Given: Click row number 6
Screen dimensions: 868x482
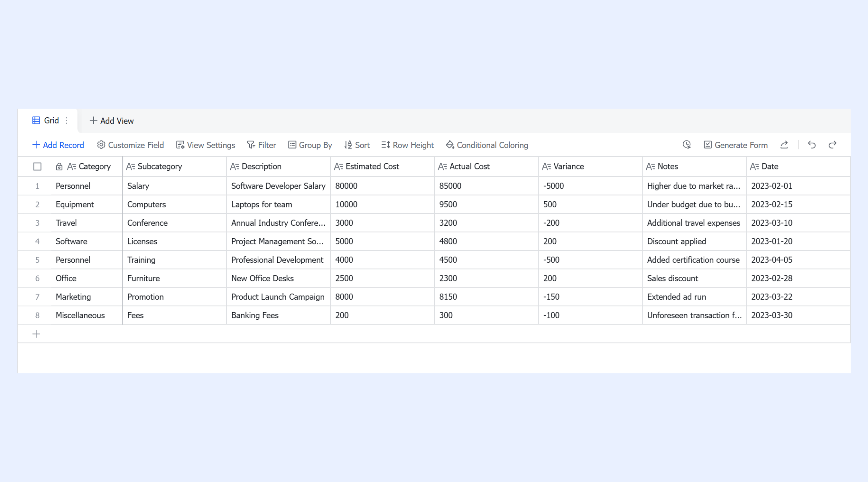Looking at the screenshot, I should (37, 278).
